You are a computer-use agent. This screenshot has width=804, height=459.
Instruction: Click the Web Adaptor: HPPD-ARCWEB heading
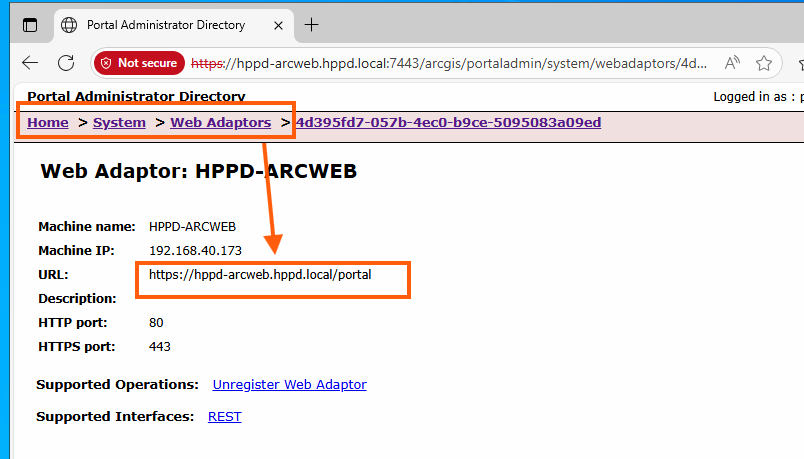click(x=198, y=171)
